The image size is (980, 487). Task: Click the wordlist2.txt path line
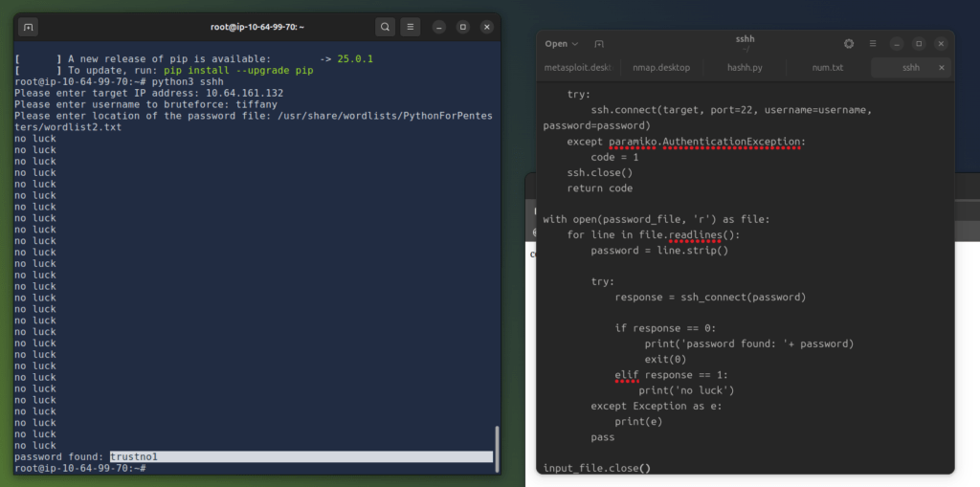coord(68,127)
